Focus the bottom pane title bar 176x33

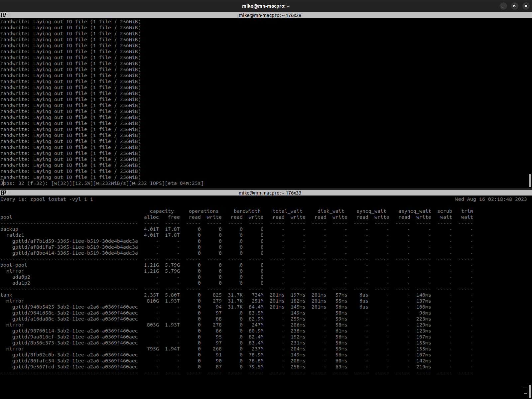(270, 193)
